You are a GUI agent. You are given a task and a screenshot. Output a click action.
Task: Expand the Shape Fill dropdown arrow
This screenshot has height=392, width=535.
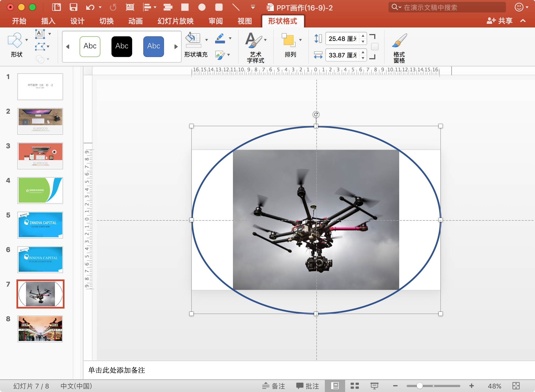tap(207, 40)
